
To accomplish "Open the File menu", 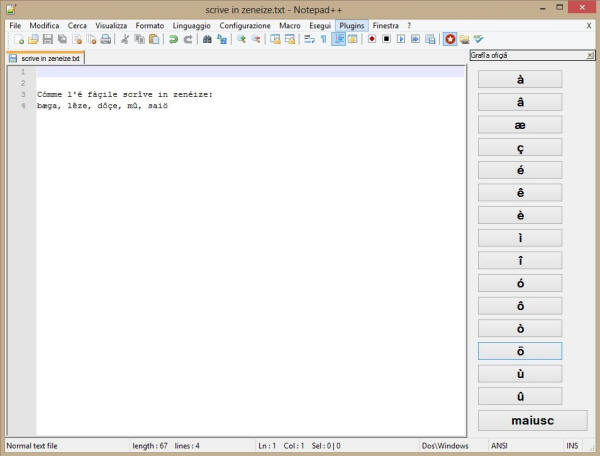I will [x=15, y=26].
